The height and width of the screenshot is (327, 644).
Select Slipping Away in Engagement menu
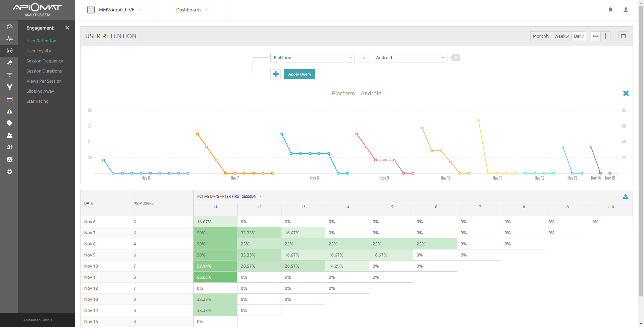(40, 91)
